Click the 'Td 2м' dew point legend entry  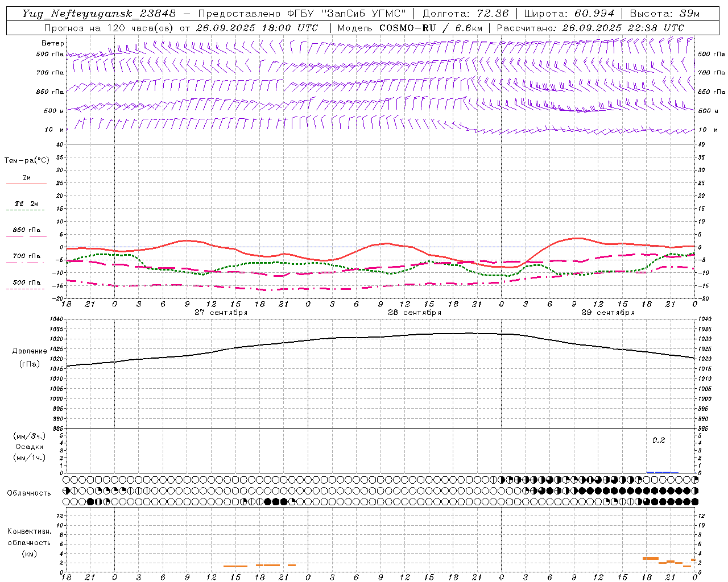coord(27,203)
